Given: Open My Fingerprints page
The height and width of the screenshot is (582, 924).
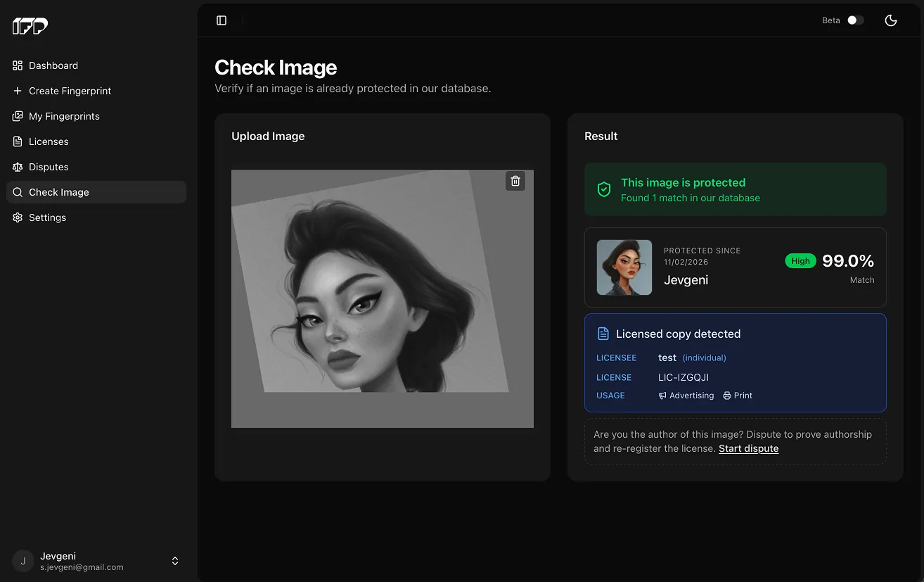Looking at the screenshot, I should [x=96, y=116].
